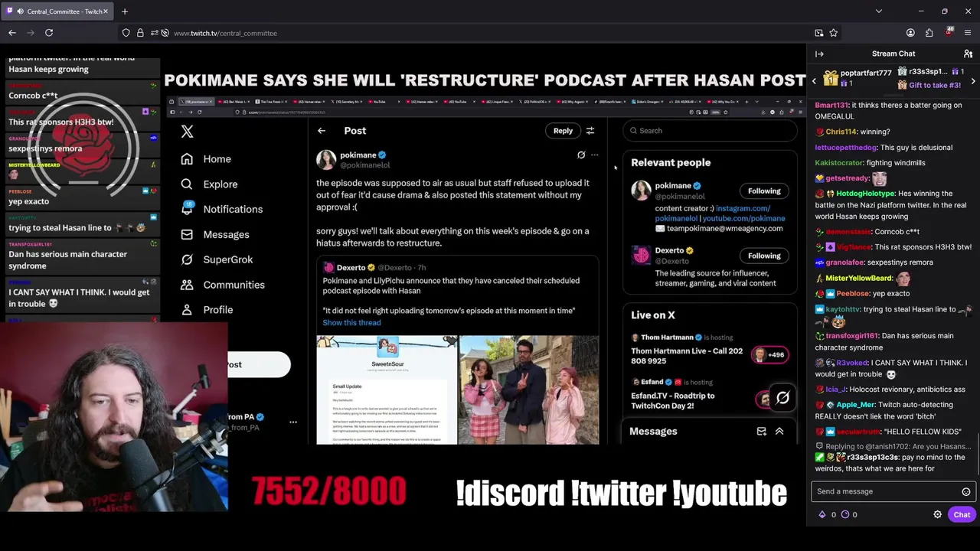Viewport: 980px width, 551px height.
Task: Go back to the previous page
Action: 12,33
